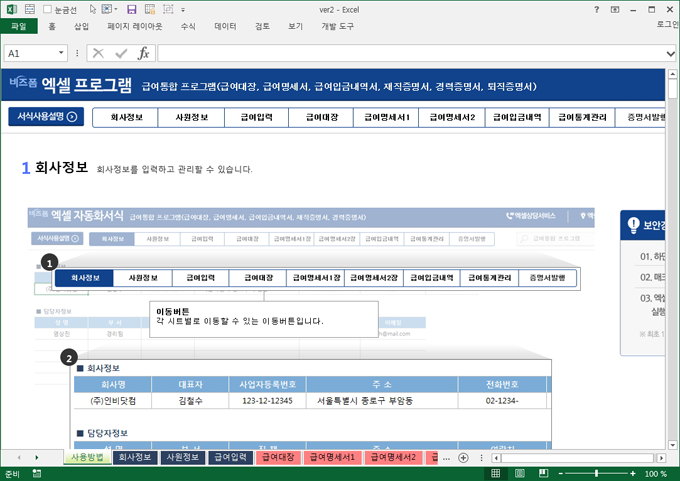Viewport: 680px width, 481px height.
Task: Select the 회사정보 sheet tab
Action: [x=135, y=457]
